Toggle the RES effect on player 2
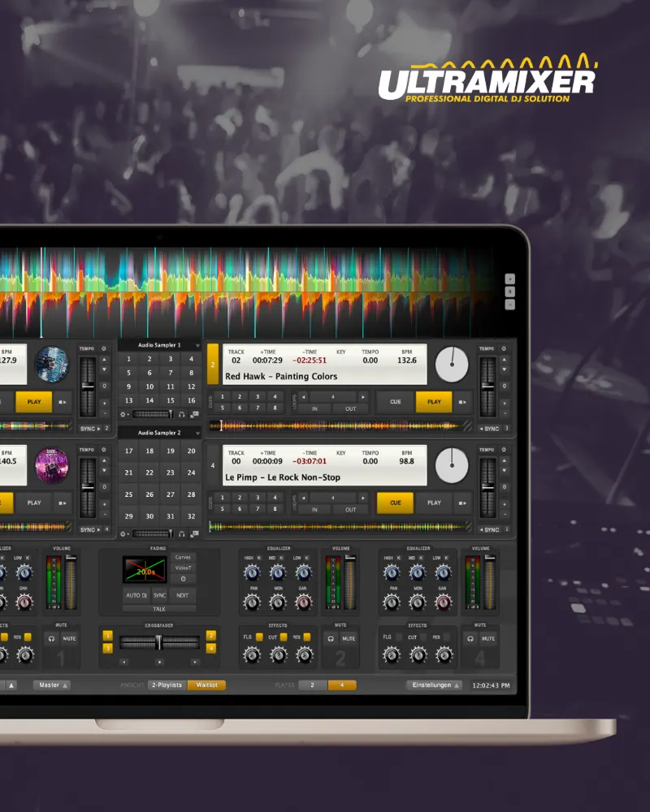650x812 pixels. coord(307,637)
